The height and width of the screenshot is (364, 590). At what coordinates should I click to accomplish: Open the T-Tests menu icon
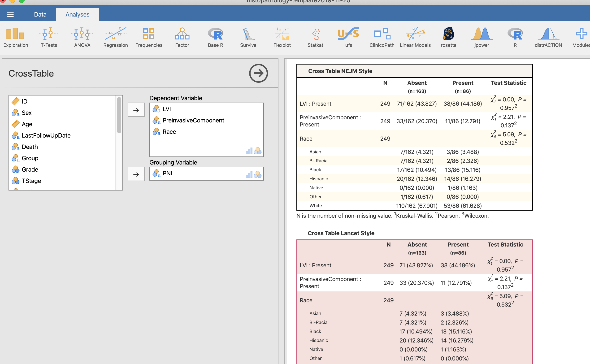[49, 37]
